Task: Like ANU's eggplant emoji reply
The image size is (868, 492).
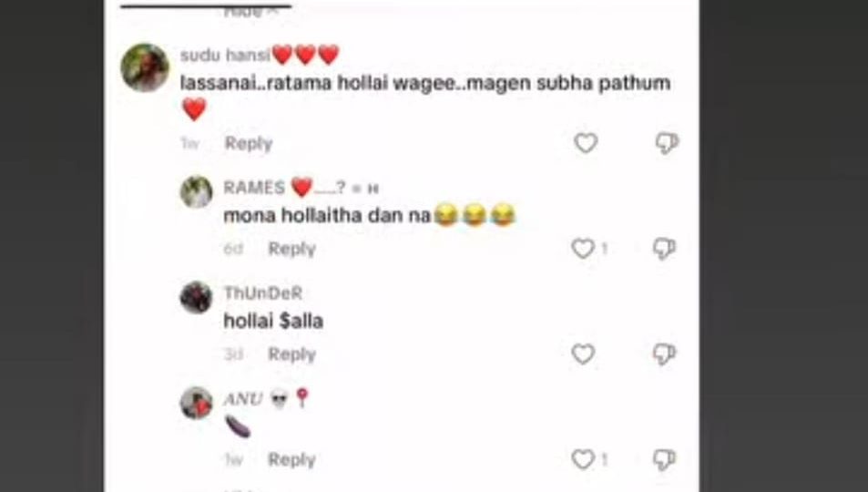Action: click(582, 459)
